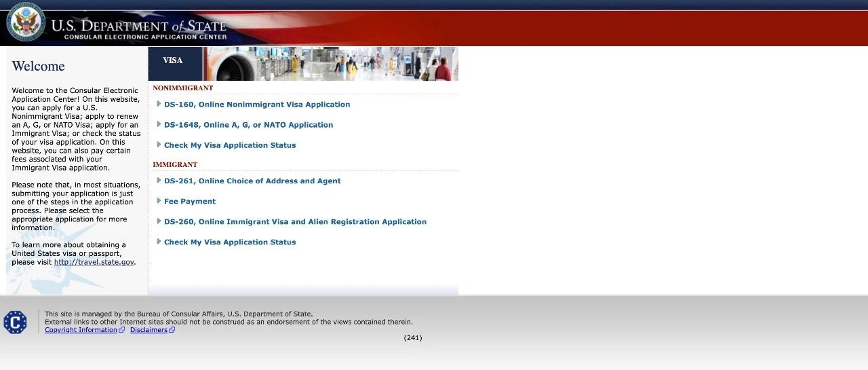Click arrow beside DS-160 Nonimmigrant Visa Application
The image size is (868, 370).
pyautogui.click(x=159, y=104)
